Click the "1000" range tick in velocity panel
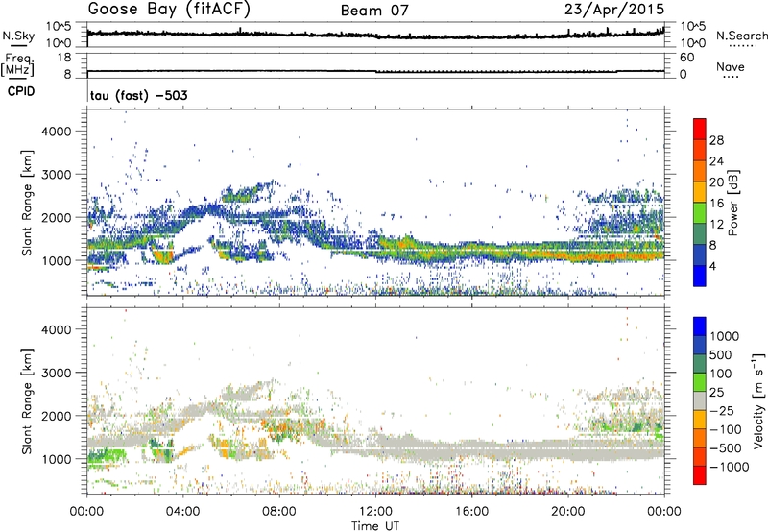 56,459
